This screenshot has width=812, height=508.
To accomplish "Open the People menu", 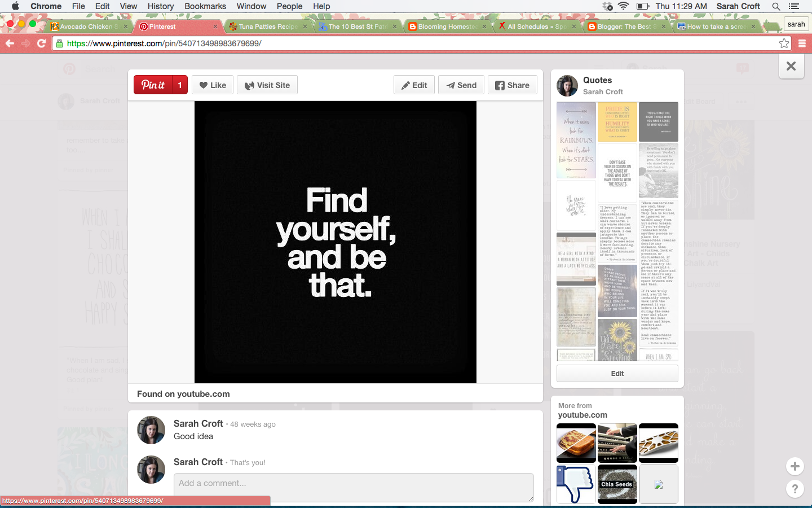I will [x=290, y=6].
